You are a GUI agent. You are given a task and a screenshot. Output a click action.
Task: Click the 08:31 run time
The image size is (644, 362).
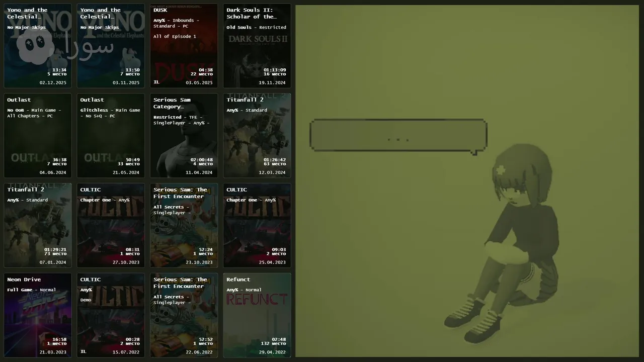pos(133,249)
